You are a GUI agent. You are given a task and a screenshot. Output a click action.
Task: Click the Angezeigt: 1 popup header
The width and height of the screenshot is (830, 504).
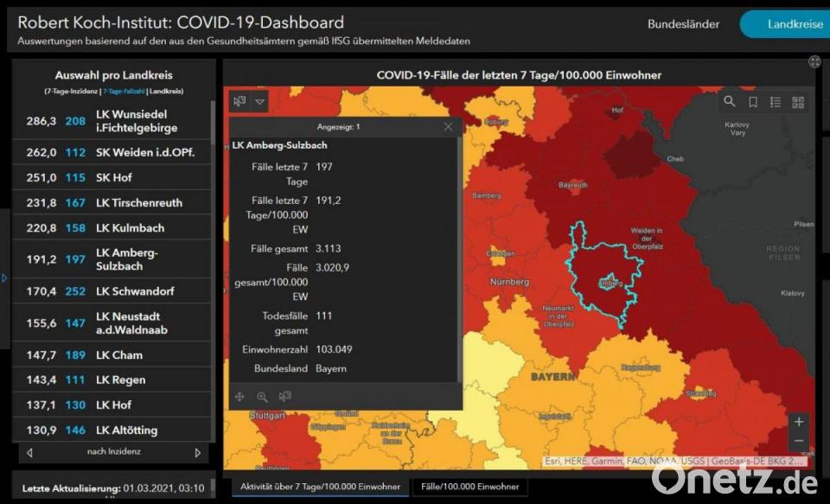[x=338, y=127]
